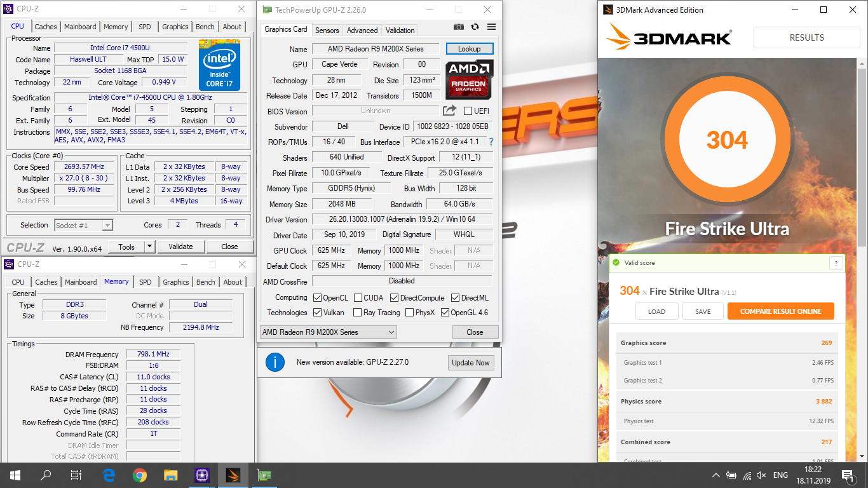The width and height of the screenshot is (868, 488).
Task: Click the Device ID field 1002 6823
Action: (x=453, y=126)
